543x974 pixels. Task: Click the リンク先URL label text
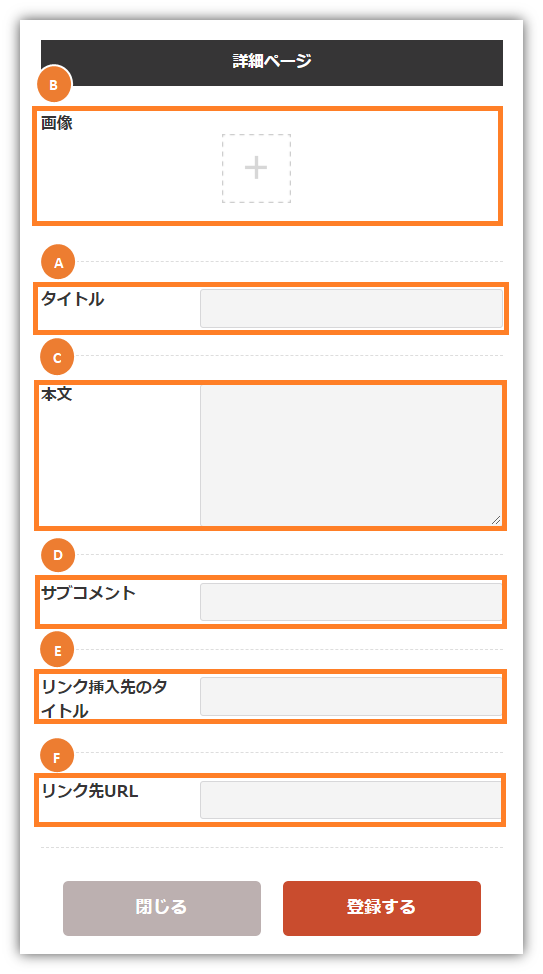(89, 792)
